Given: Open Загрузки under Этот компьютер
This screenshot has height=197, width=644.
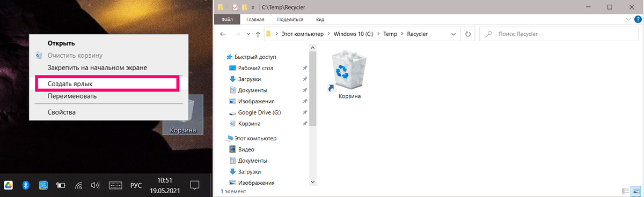Looking at the screenshot, I should point(249,172).
